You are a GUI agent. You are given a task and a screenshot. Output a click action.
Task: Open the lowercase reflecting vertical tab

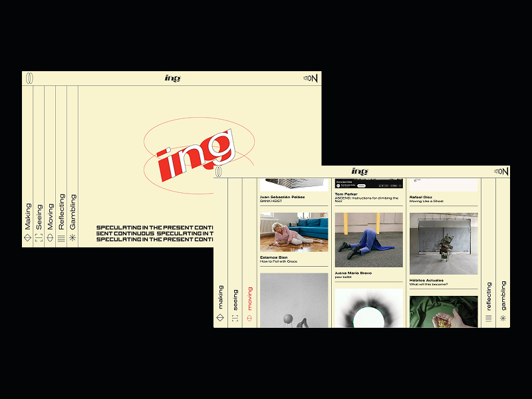click(489, 296)
